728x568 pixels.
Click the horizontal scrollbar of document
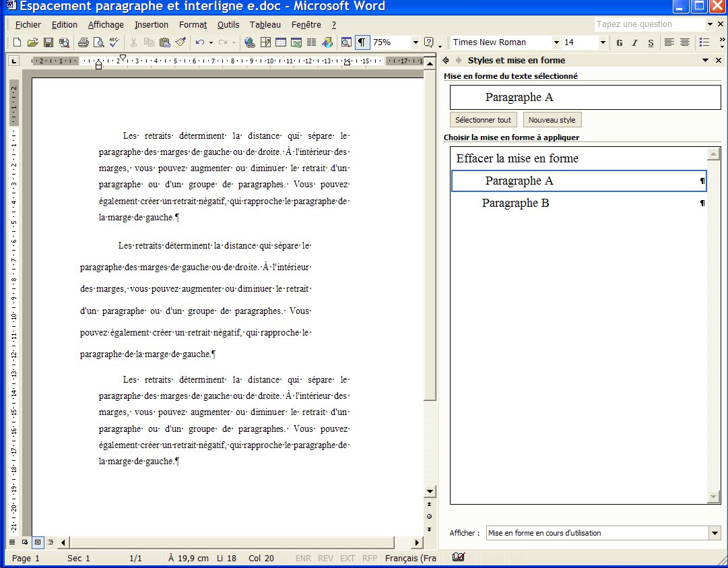pos(232,542)
